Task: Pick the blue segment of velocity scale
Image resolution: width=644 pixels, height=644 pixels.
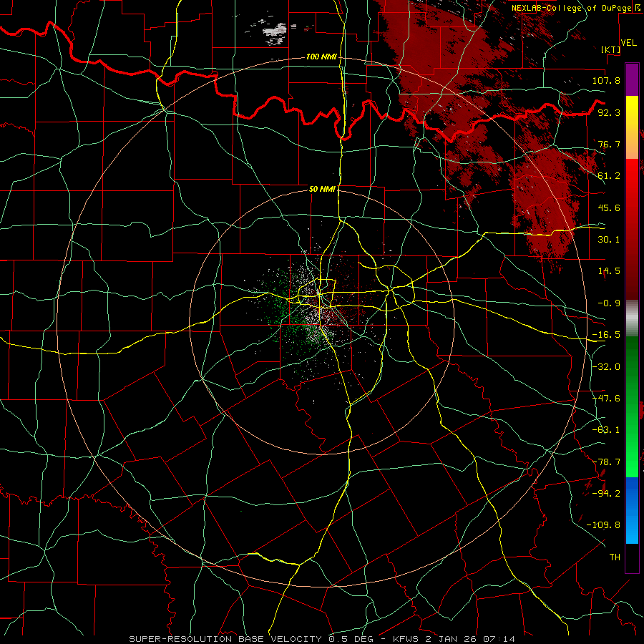Action: coord(632,510)
